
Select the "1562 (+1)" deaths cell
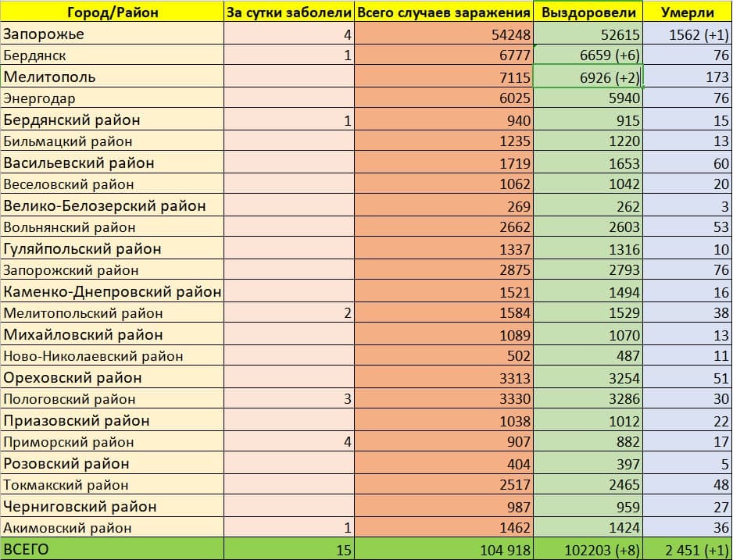coord(686,34)
